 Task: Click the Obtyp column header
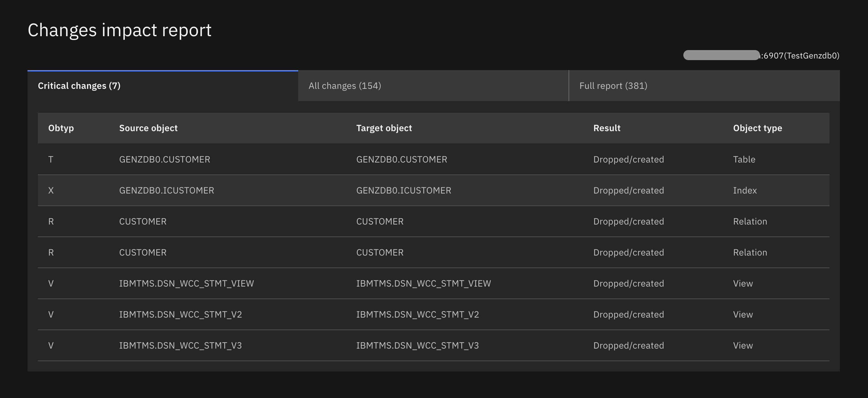(x=61, y=128)
